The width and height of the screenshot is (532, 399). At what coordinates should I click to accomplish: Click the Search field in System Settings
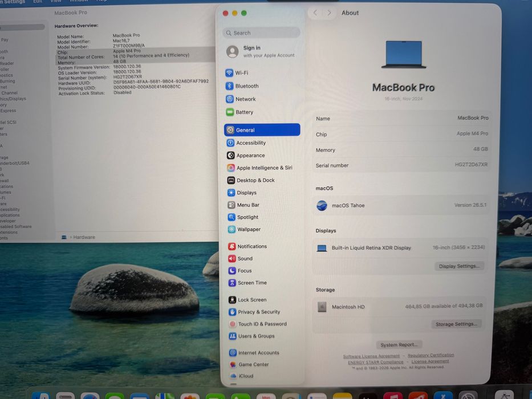[261, 33]
